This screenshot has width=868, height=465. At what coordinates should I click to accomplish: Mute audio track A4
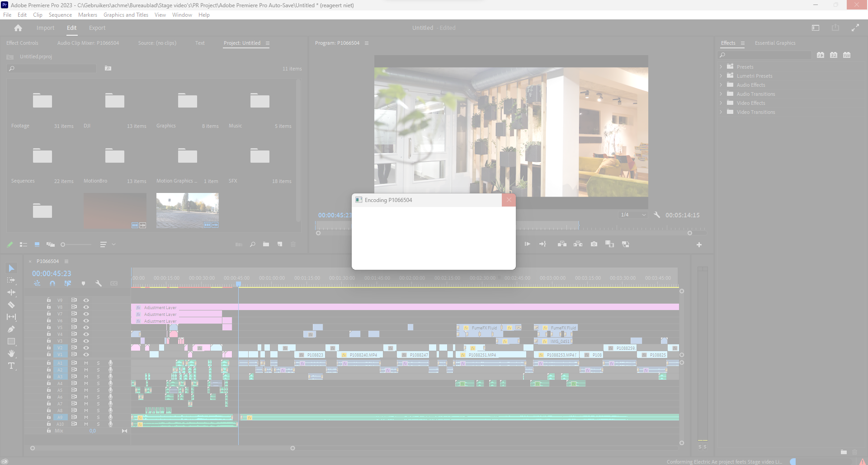[x=86, y=383]
